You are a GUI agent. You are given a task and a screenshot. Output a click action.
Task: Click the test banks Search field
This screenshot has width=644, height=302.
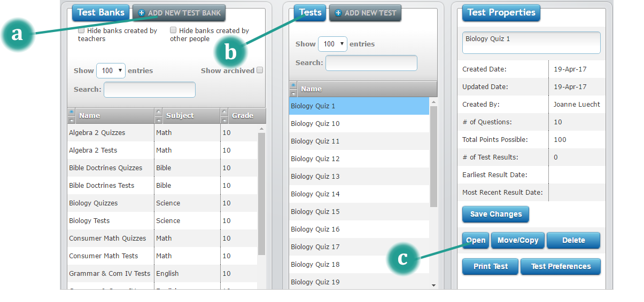click(150, 90)
